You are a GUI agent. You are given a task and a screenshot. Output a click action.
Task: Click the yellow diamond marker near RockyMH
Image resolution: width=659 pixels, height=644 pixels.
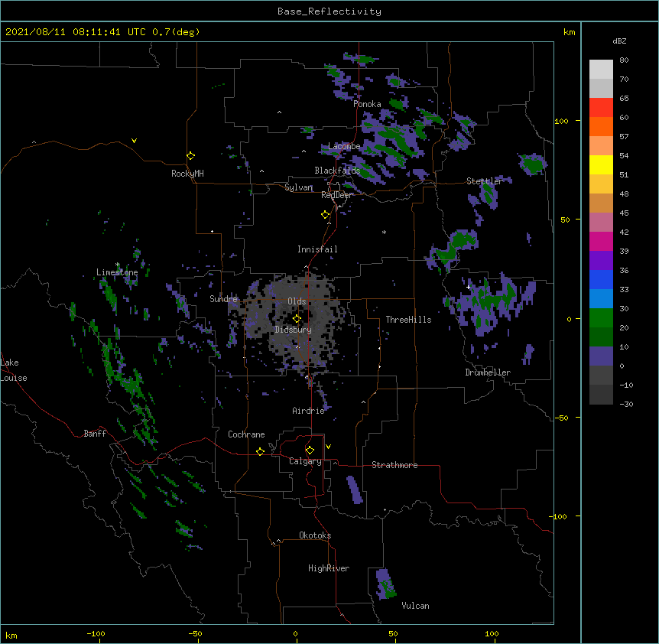coord(190,156)
